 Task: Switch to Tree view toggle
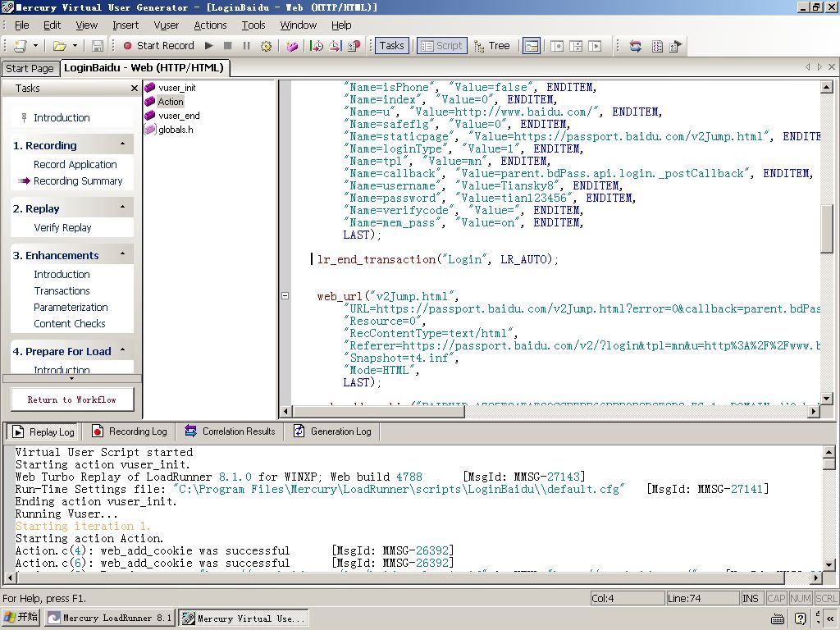tap(491, 46)
